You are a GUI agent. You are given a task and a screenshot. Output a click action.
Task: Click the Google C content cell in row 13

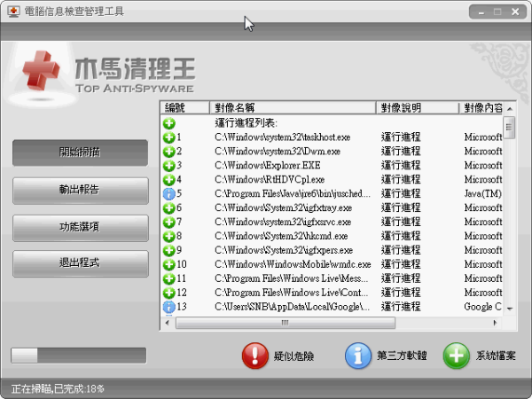click(483, 307)
